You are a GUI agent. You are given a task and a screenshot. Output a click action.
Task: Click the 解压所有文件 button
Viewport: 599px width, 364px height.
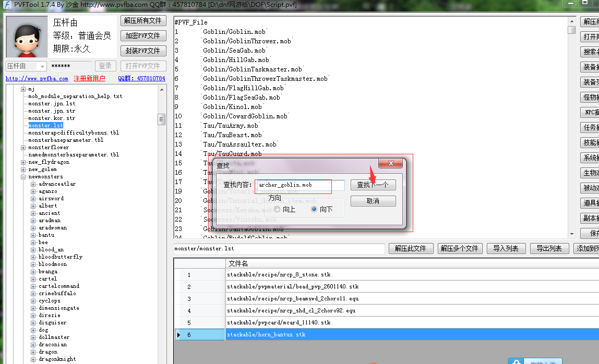[x=143, y=21]
